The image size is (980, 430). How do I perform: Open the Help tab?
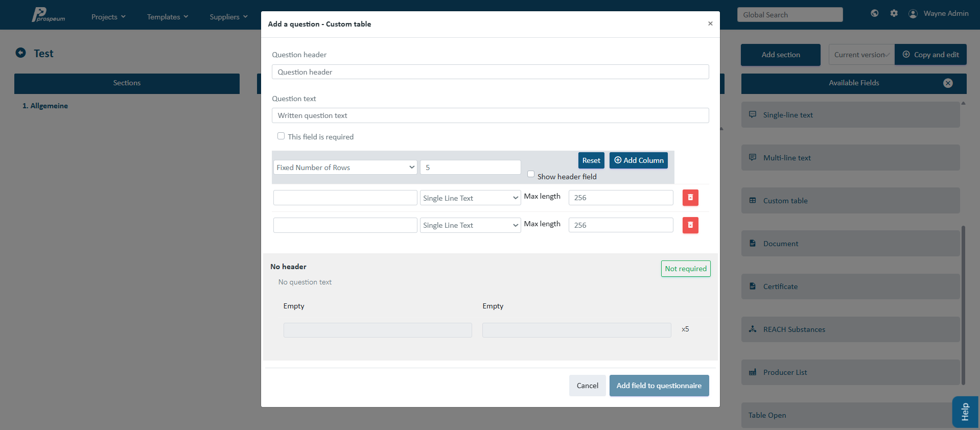pyautogui.click(x=965, y=412)
